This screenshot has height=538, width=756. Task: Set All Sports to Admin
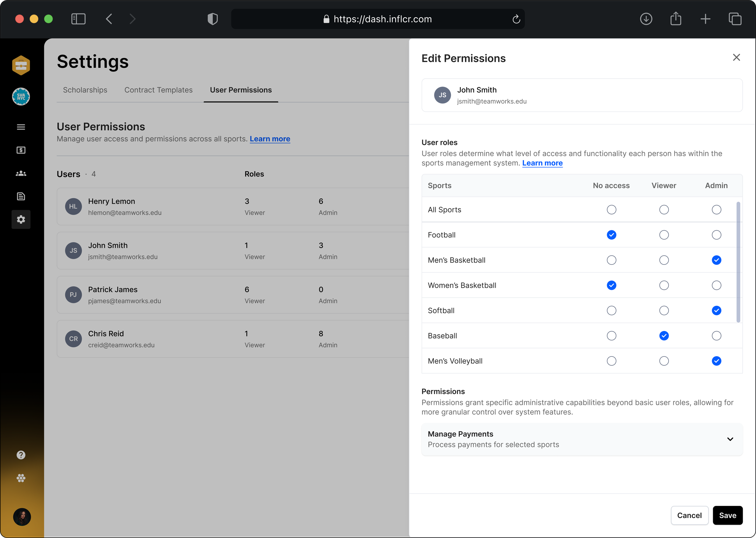click(716, 210)
